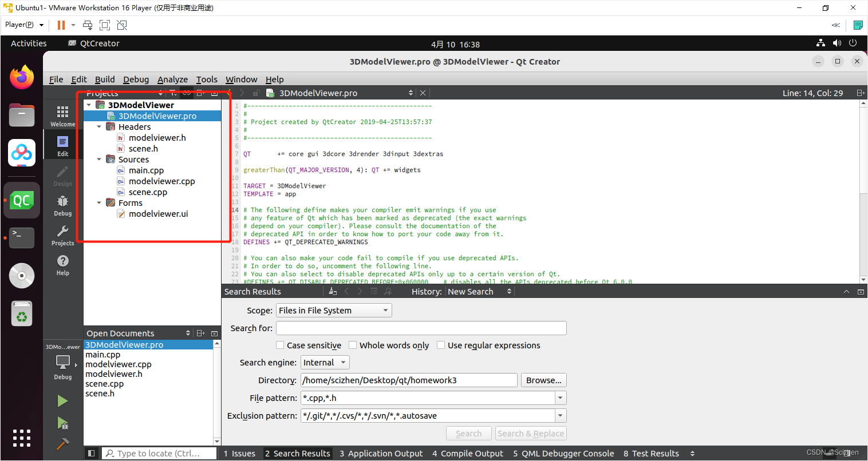Image resolution: width=868 pixels, height=461 pixels.
Task: Collapse 3DModelViewer root project node
Action: 89,105
